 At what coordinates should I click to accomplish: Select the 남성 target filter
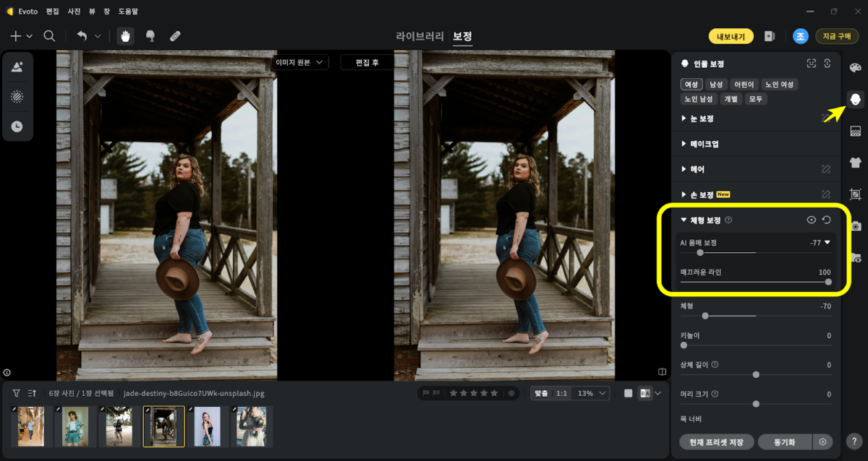coord(716,85)
